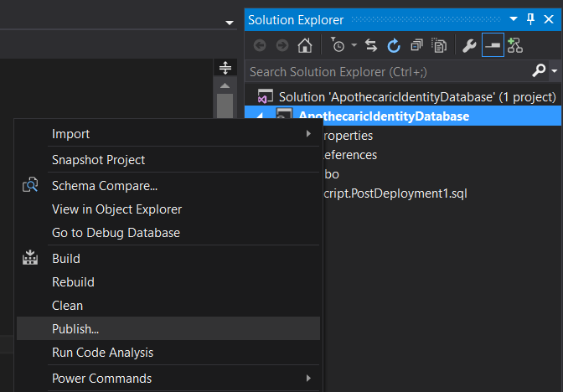Screen dimensions: 563x392
Task: Click the editor split-window handle above scrollbar
Action: pyautogui.click(x=225, y=68)
